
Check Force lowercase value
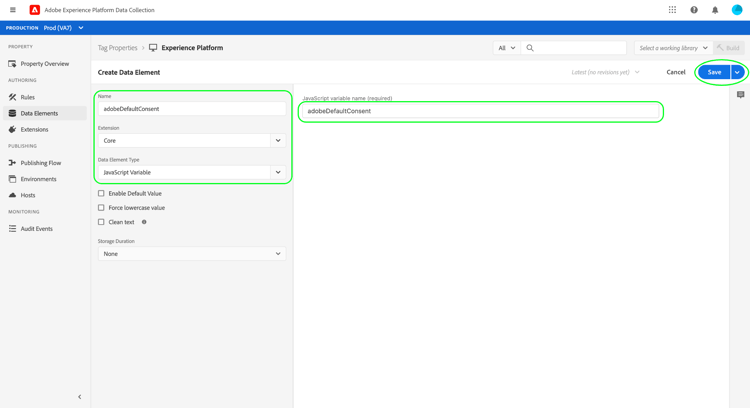click(x=101, y=208)
